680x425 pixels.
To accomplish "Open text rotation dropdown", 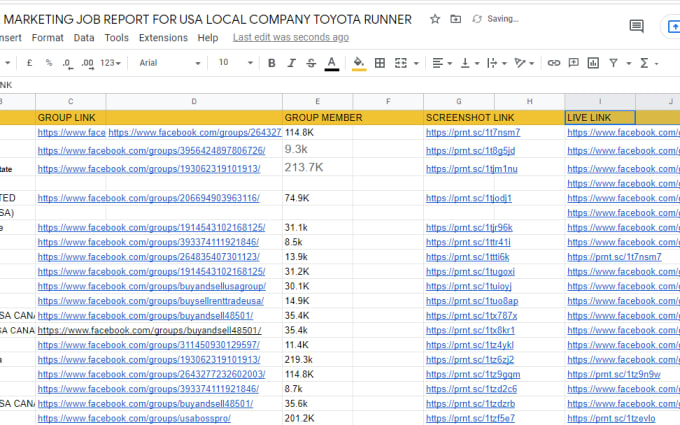I will [x=524, y=63].
